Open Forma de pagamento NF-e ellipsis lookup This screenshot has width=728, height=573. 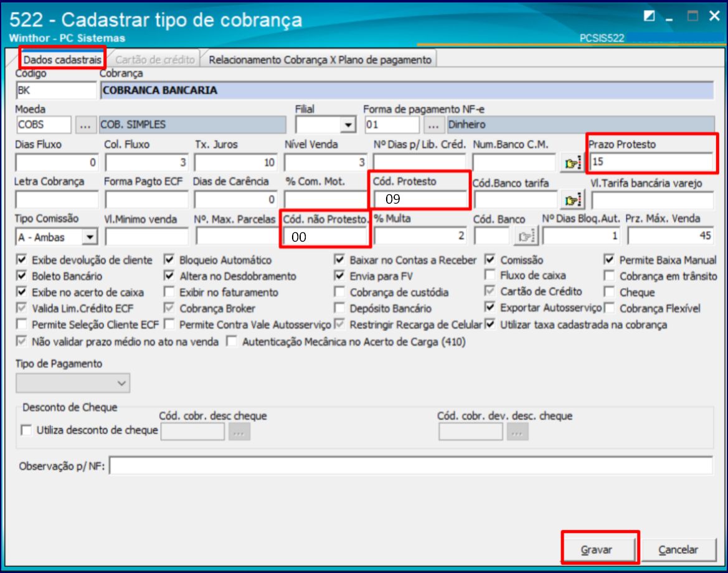click(x=433, y=125)
